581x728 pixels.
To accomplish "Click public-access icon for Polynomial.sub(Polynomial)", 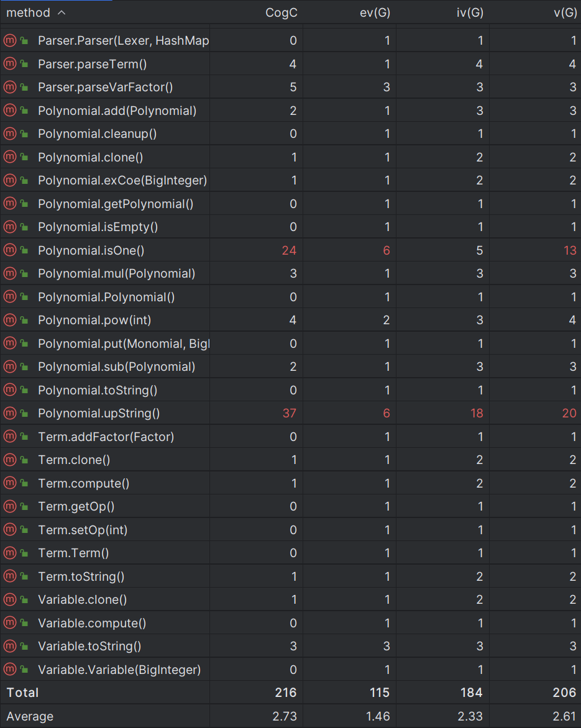I will click(x=24, y=366).
